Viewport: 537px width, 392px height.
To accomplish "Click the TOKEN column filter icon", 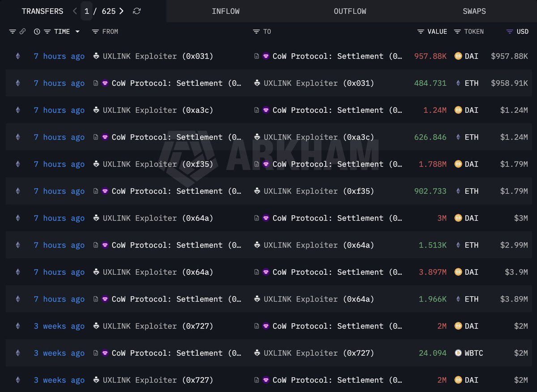I will pyautogui.click(x=457, y=32).
